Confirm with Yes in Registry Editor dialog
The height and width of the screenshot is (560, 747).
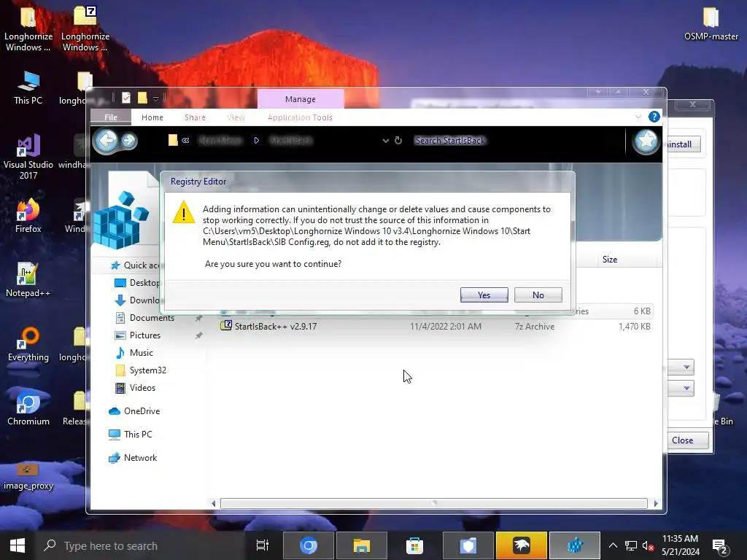click(x=484, y=295)
